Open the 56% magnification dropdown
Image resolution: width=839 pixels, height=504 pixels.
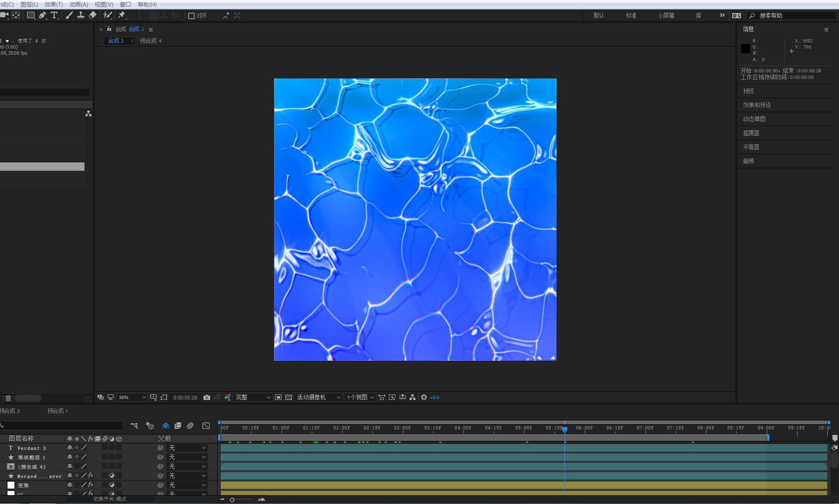pos(132,398)
